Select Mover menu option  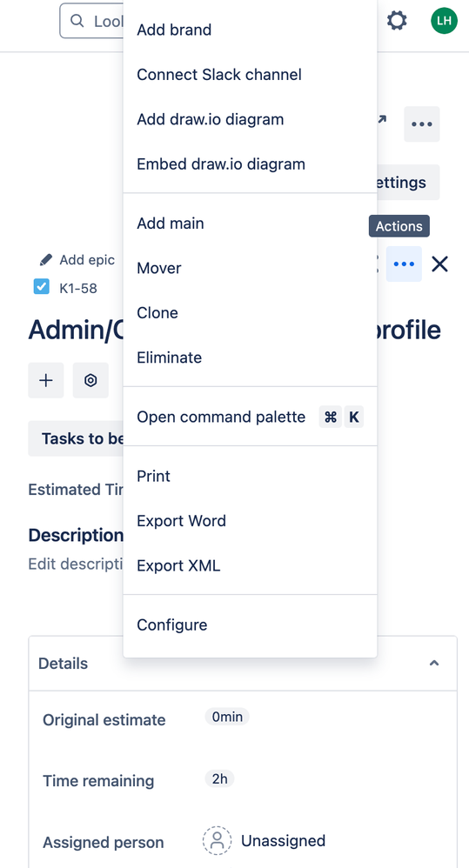pos(251,268)
